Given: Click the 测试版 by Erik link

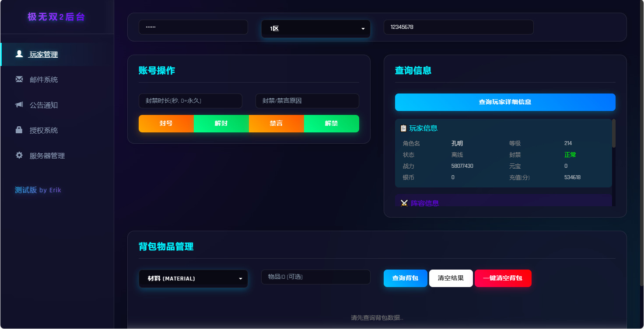Looking at the screenshot, I should click(38, 190).
